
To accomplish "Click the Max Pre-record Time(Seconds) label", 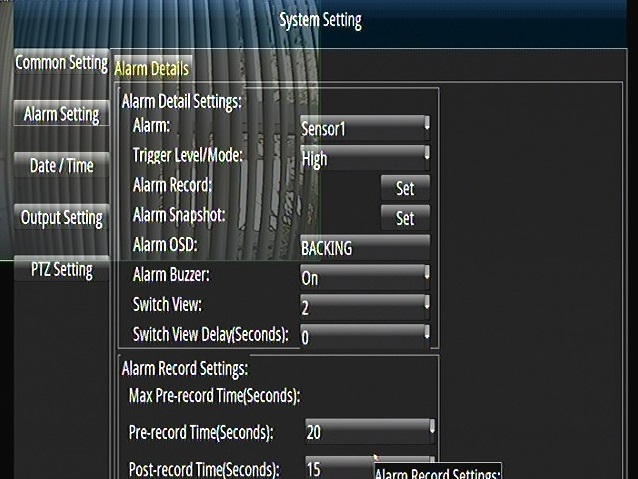I will [x=214, y=396].
